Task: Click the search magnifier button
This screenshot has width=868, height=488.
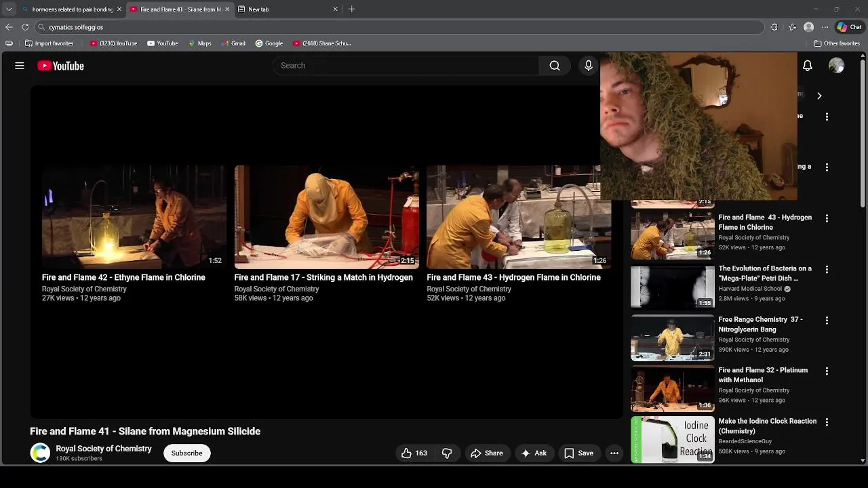Action: (555, 66)
